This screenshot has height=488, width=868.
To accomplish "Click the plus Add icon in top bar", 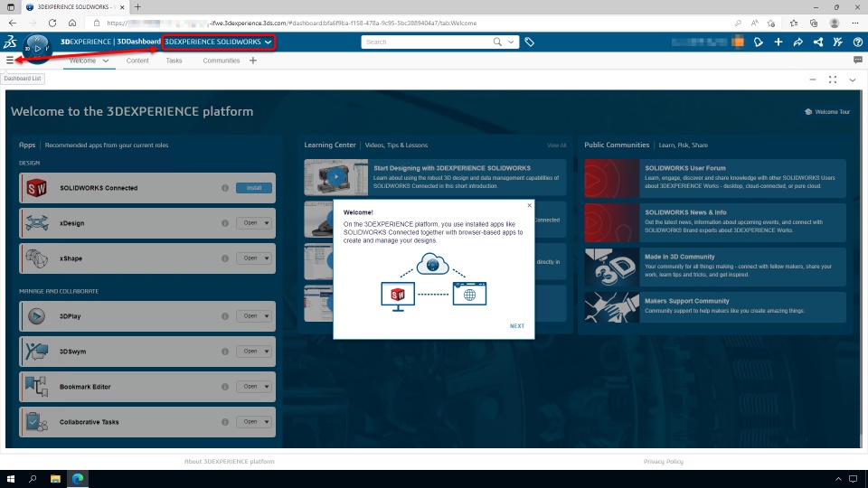I will pos(778,42).
